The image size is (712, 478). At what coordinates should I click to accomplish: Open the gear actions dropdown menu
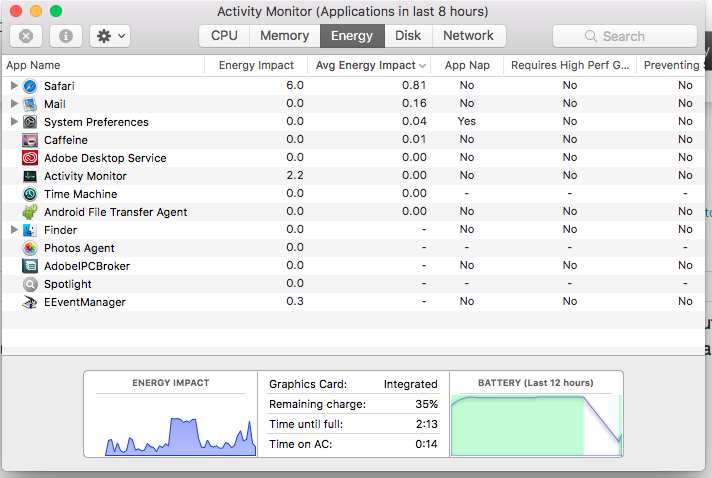coord(109,36)
